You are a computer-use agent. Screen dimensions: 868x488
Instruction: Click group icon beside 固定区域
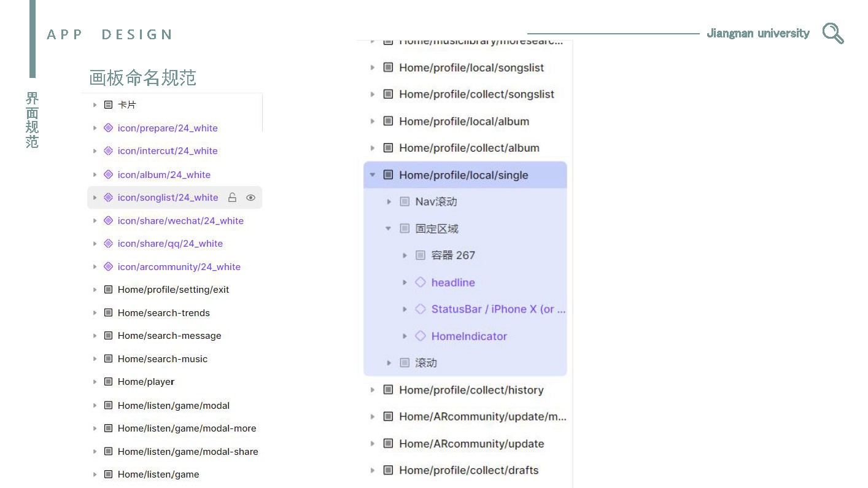(405, 228)
